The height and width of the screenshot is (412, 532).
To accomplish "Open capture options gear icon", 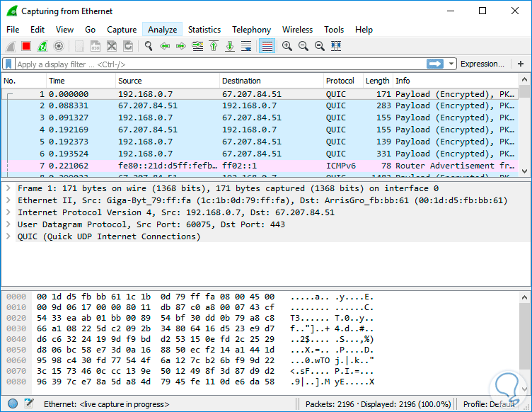I will click(x=59, y=46).
